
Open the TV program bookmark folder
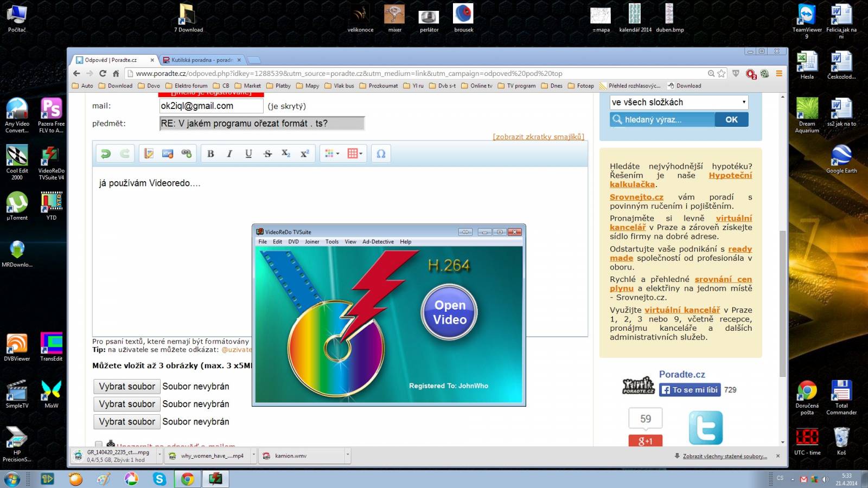(517, 86)
